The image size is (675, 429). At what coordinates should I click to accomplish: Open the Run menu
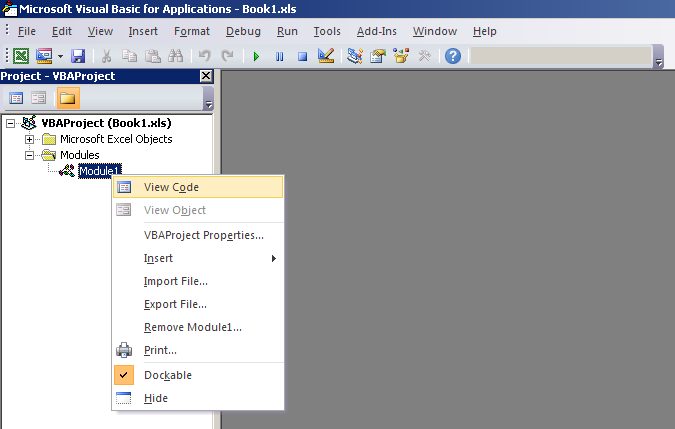point(287,31)
